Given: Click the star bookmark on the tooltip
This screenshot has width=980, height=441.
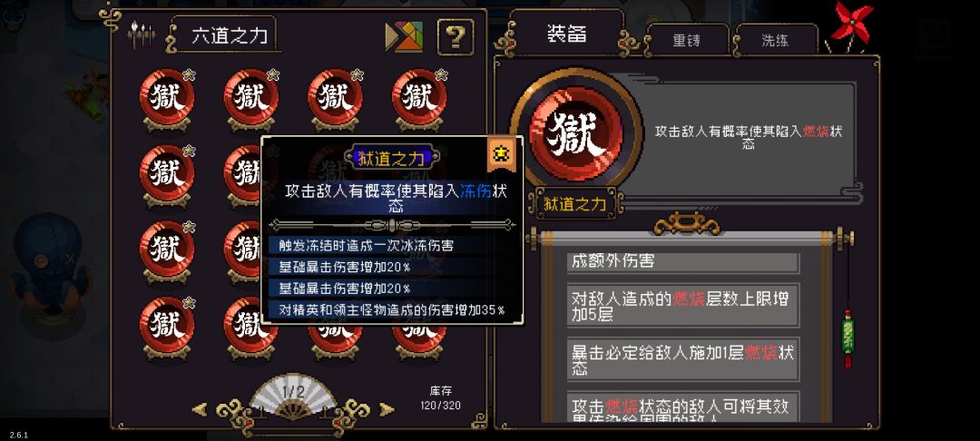Looking at the screenshot, I should click(501, 153).
